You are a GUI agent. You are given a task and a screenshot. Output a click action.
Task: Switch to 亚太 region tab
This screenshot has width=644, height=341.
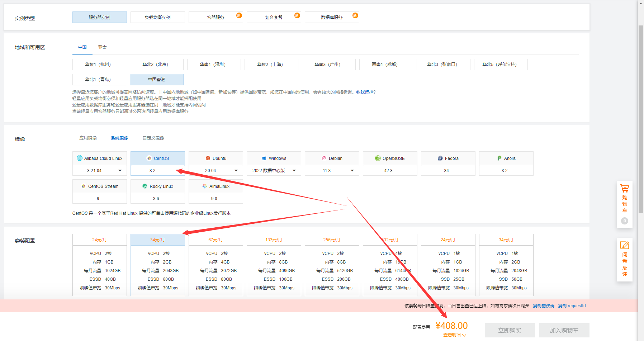pos(103,47)
